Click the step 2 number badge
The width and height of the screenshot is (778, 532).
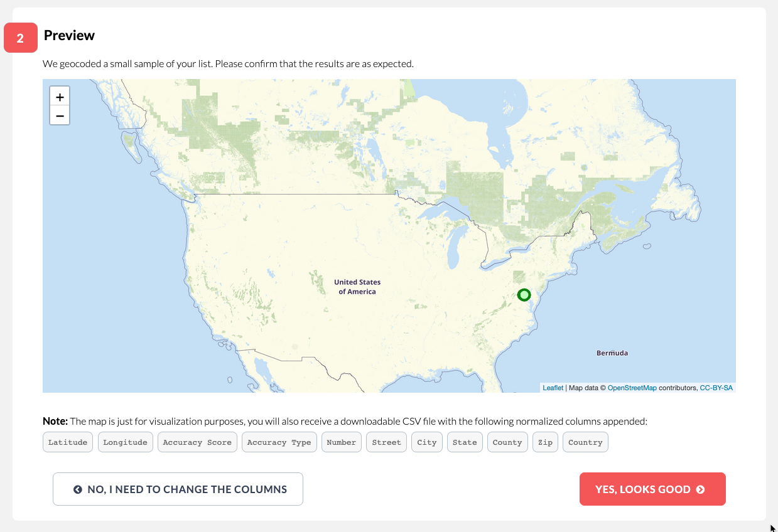tap(20, 38)
